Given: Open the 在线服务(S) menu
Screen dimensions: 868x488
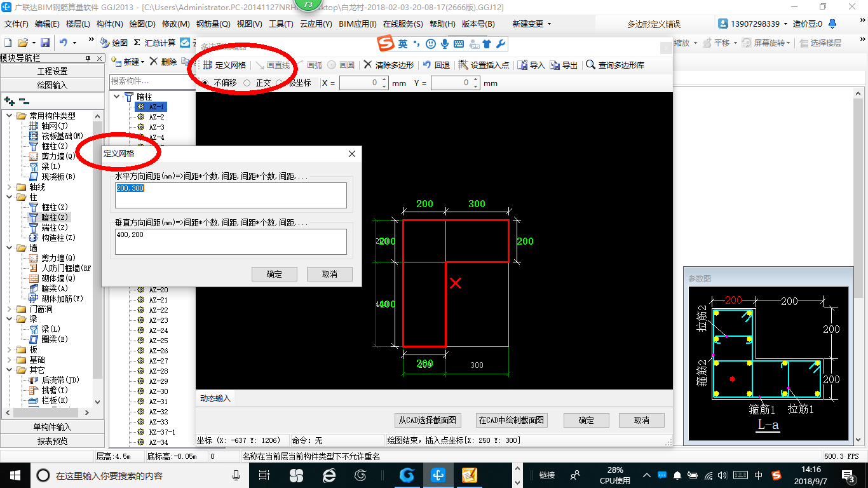Looking at the screenshot, I should pos(403,24).
